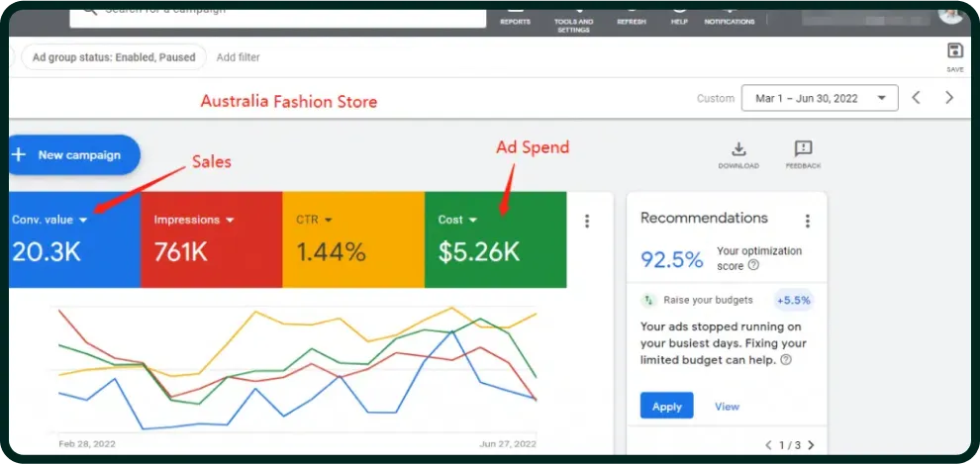Click the 92.5% optimization score
Screen dimensions: 980x464
pyautogui.click(x=672, y=260)
